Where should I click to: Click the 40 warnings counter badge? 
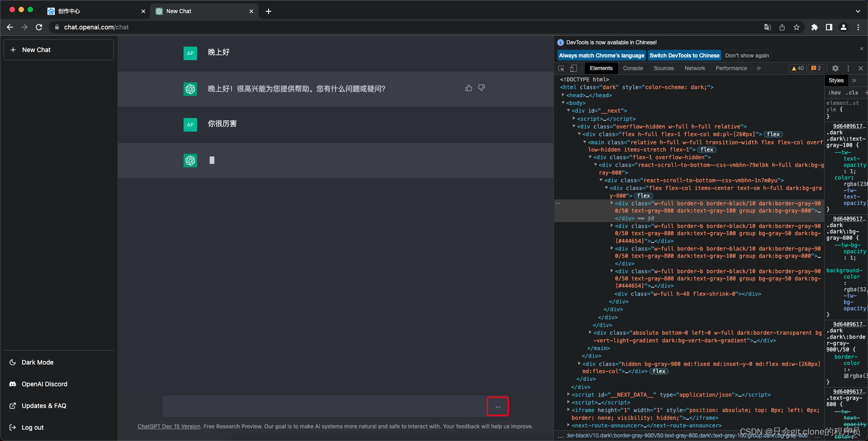797,68
